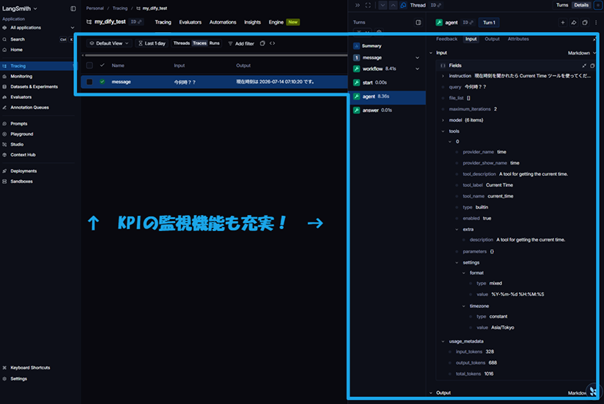
Task: Open the Insights tab
Action: click(252, 22)
